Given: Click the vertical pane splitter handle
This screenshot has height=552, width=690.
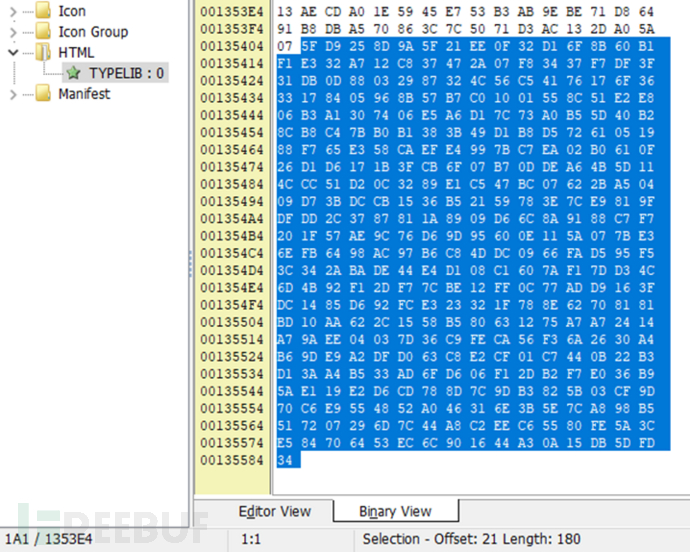Looking at the screenshot, I should tap(191, 264).
